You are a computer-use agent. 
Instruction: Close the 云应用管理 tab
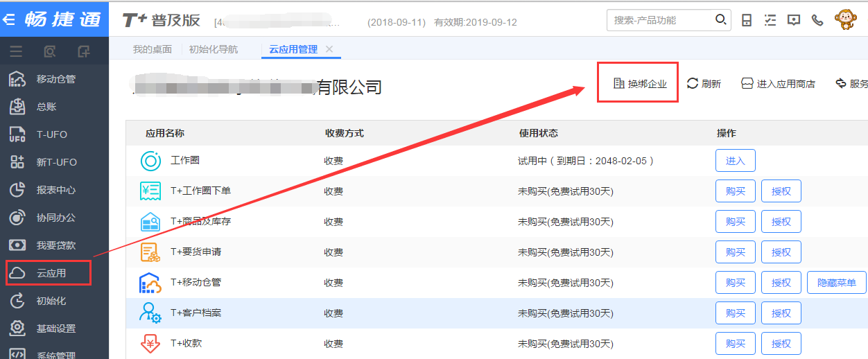point(329,49)
